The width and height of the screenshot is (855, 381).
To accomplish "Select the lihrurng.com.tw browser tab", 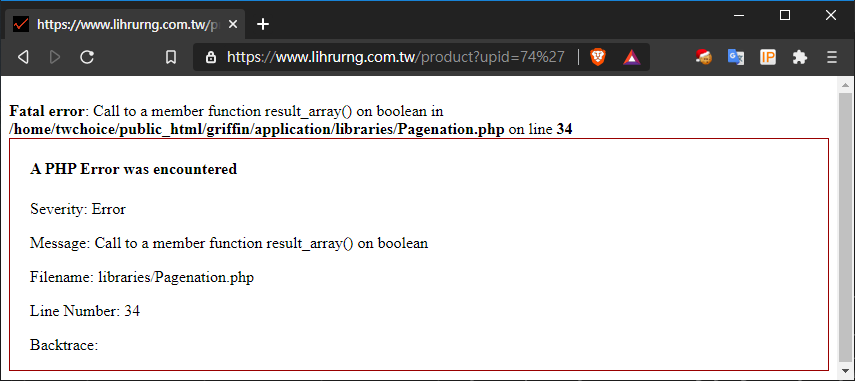I will [125, 25].
